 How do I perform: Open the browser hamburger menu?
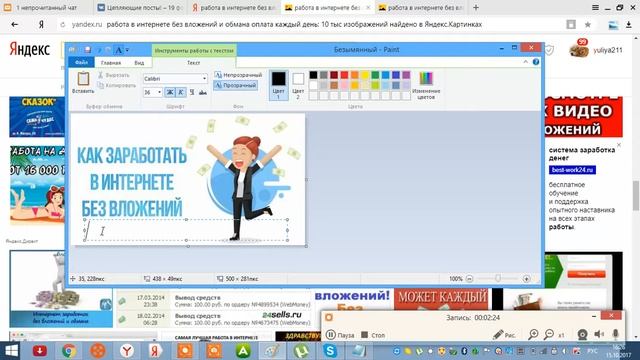coord(596,7)
